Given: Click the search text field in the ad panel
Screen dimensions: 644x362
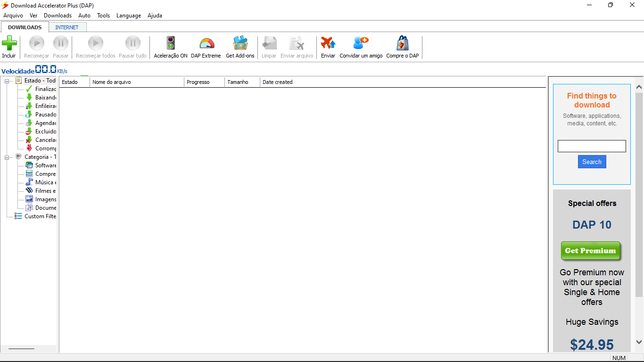Looking at the screenshot, I should pos(592,146).
